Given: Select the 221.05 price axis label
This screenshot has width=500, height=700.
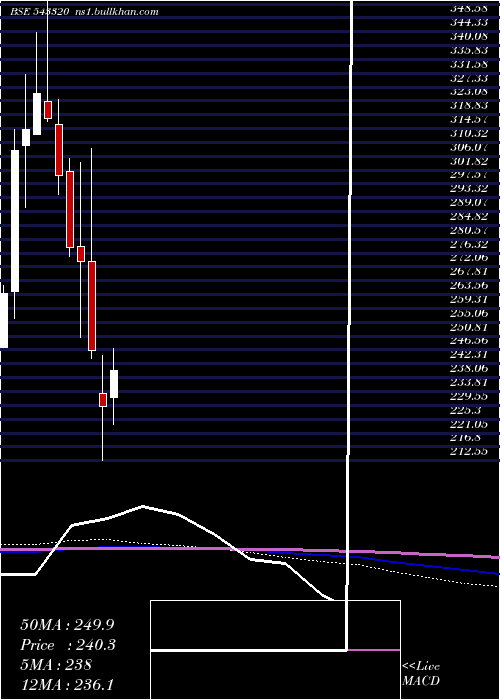Looking at the screenshot, I should (x=469, y=424).
